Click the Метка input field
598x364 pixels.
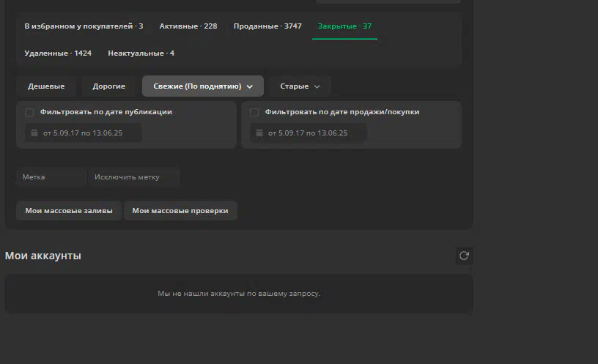pyautogui.click(x=51, y=177)
